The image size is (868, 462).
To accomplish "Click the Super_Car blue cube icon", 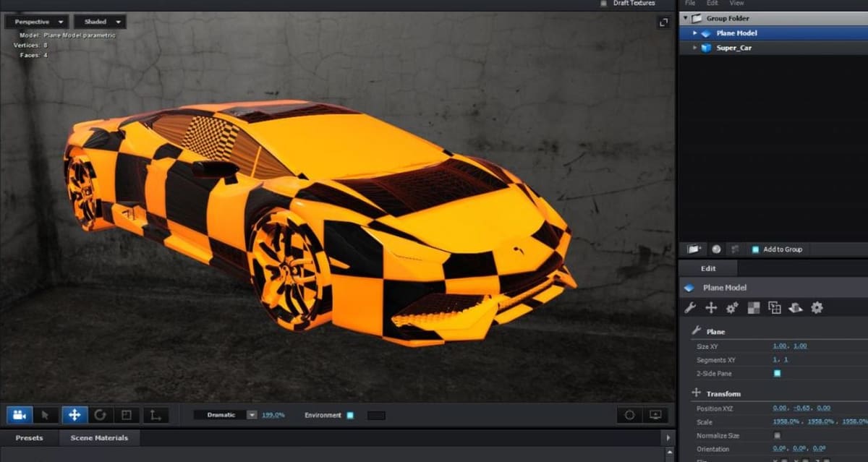I will pos(707,48).
